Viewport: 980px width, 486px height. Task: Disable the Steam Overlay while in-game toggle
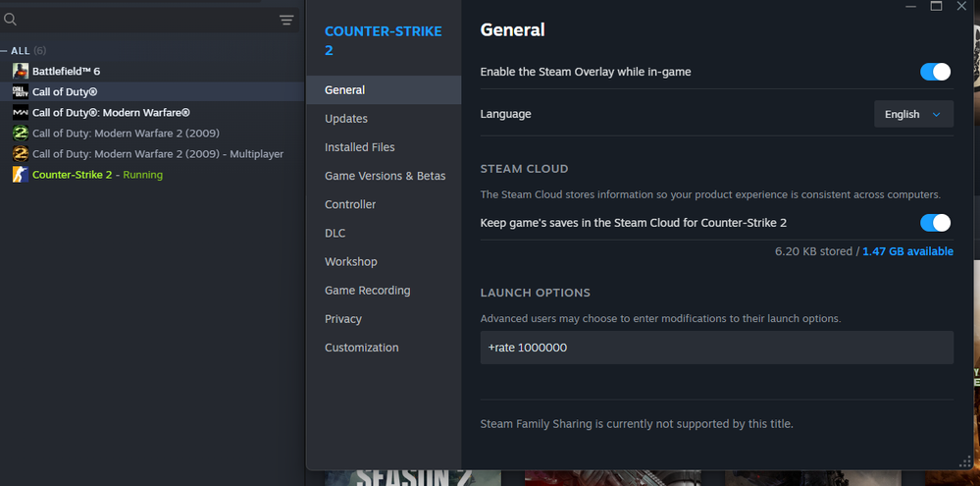pyautogui.click(x=935, y=72)
